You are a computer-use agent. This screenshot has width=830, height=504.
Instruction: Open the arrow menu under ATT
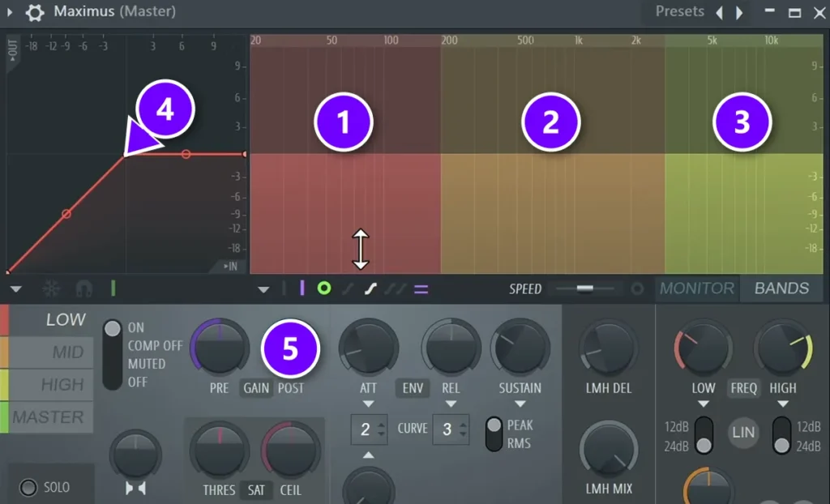click(369, 404)
